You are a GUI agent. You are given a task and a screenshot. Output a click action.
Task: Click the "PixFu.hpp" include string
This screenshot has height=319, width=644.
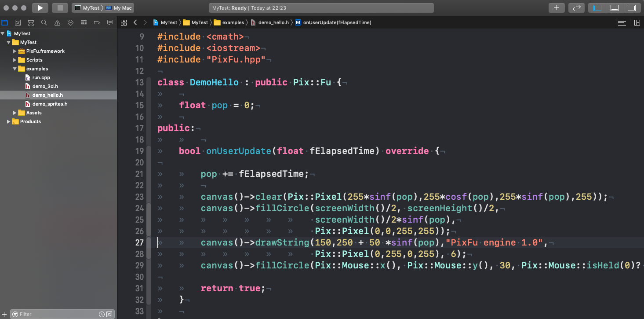click(x=236, y=59)
